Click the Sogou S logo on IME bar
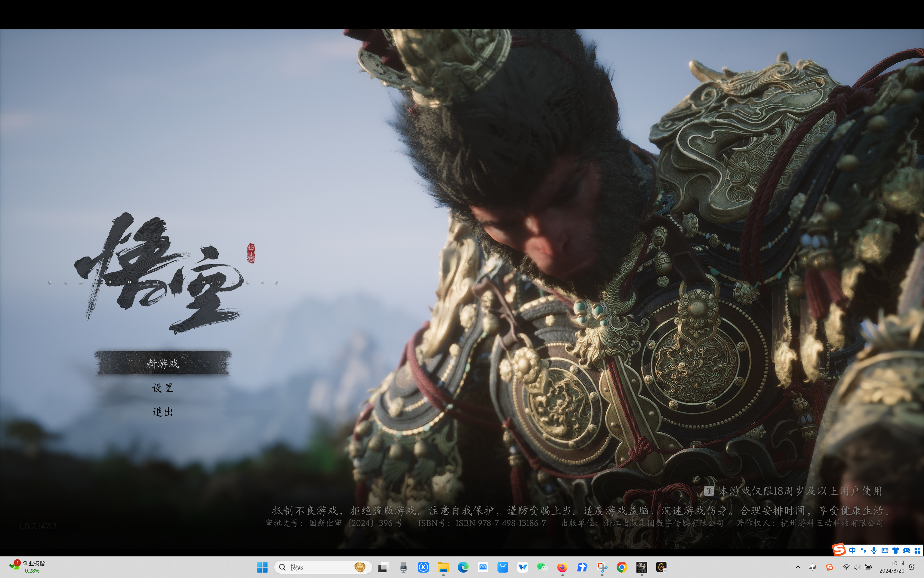The width and height of the screenshot is (924, 578). coord(839,550)
